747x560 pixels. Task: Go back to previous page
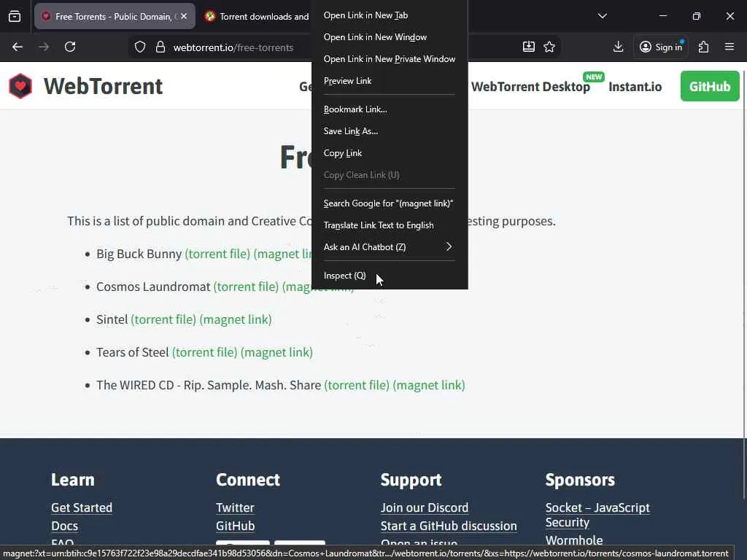pos(18,47)
